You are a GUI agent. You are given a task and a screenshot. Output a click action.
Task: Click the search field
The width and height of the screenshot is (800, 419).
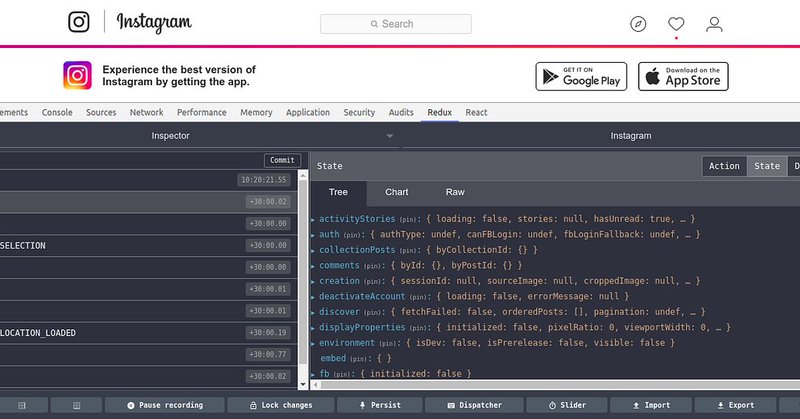pyautogui.click(x=396, y=24)
